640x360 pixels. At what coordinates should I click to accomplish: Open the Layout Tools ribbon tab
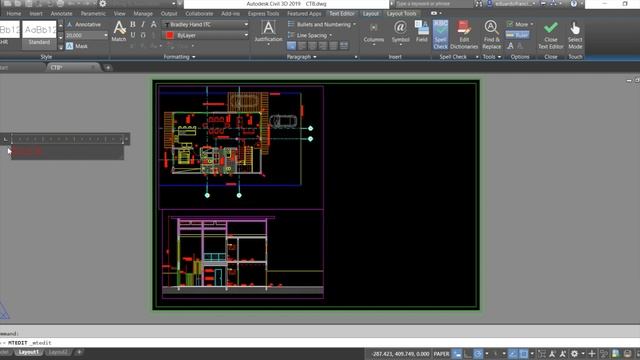click(402, 13)
